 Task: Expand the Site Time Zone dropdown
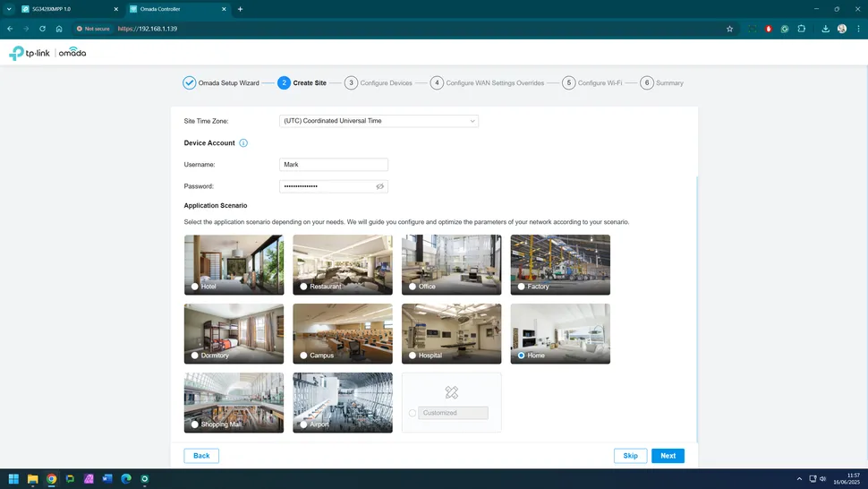pyautogui.click(x=379, y=121)
